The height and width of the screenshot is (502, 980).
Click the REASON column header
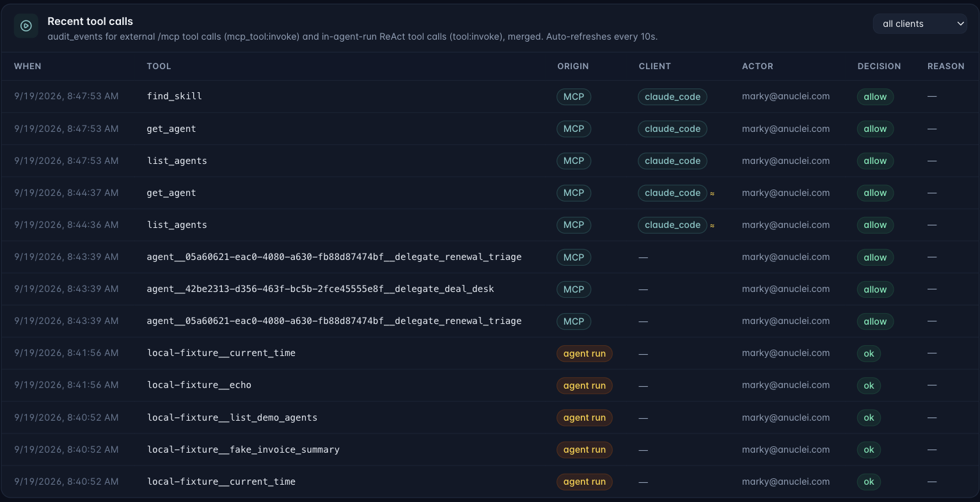point(945,66)
